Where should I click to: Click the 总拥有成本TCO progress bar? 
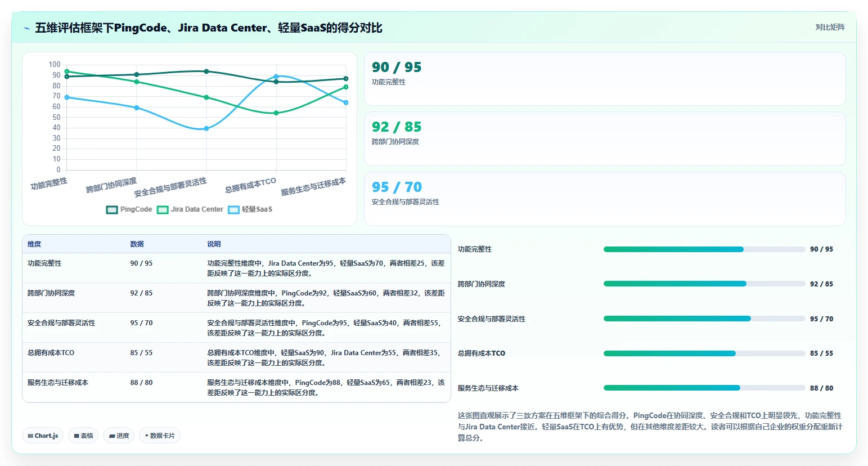[x=704, y=353]
